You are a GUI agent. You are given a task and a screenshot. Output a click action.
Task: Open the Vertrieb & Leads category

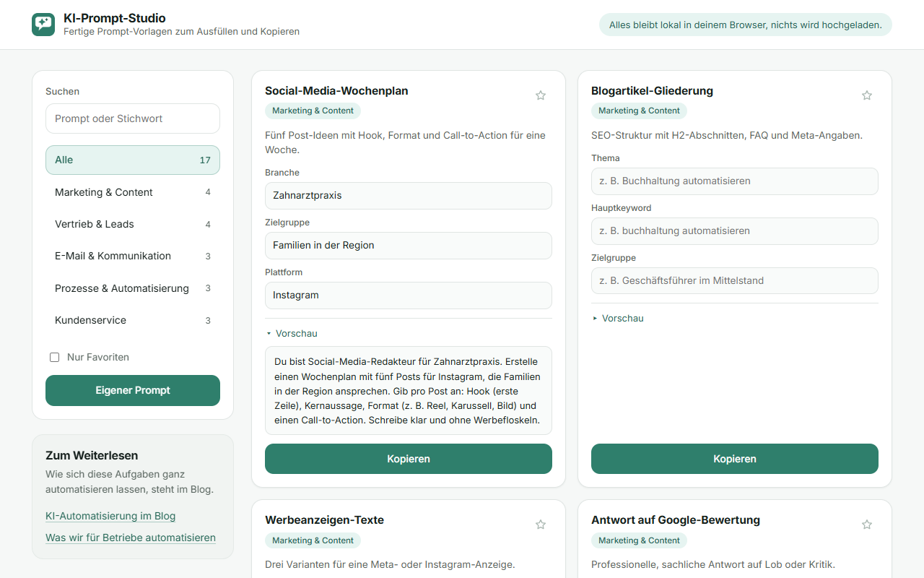point(133,224)
